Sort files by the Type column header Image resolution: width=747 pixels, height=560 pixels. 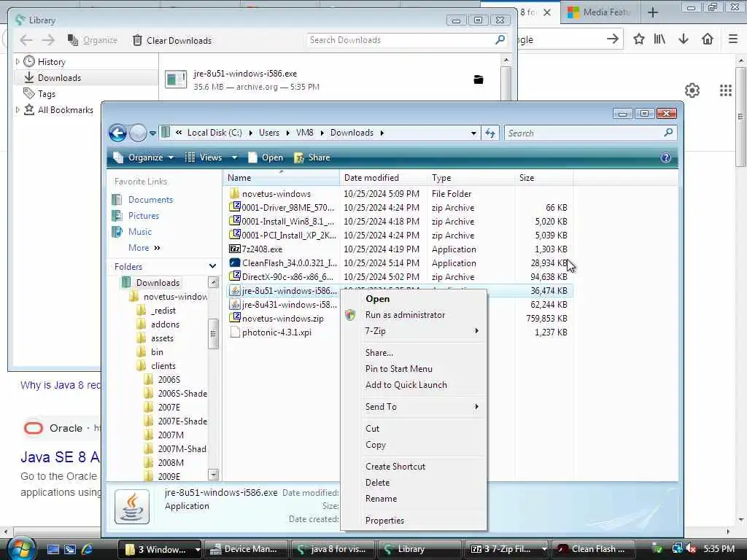471,178
